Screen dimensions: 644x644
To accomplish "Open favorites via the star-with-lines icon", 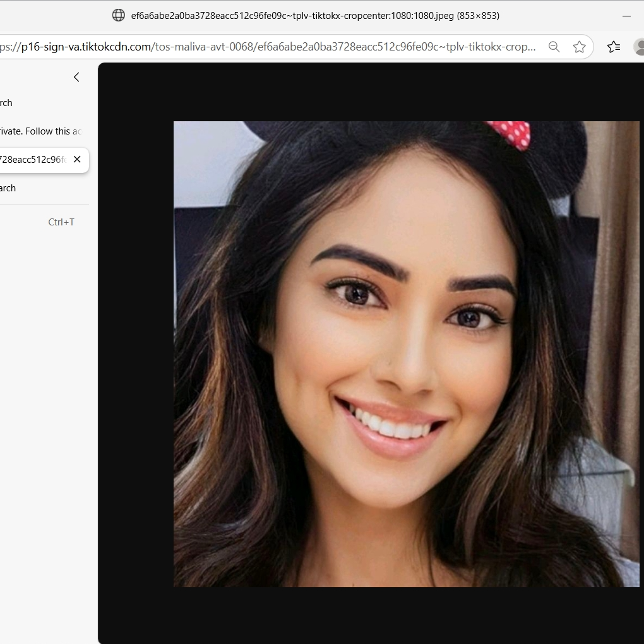I will [x=614, y=47].
